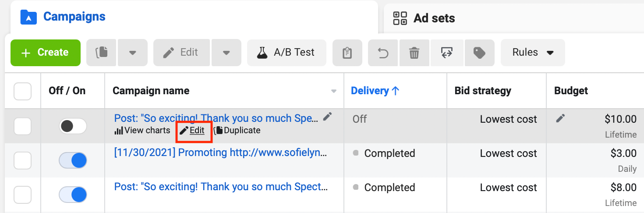Expand the Rules dropdown

point(533,53)
